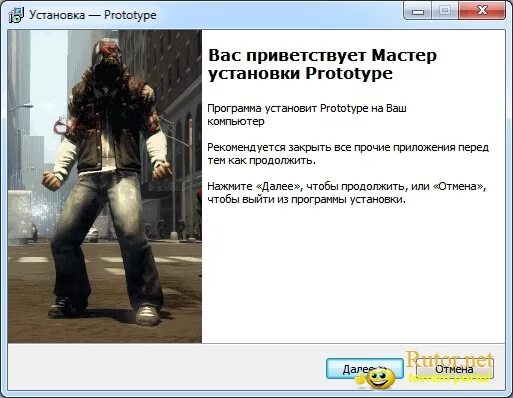Click the disabled maximize button in the title bar
The width and height of the screenshot is (513, 398).
click(x=445, y=11)
